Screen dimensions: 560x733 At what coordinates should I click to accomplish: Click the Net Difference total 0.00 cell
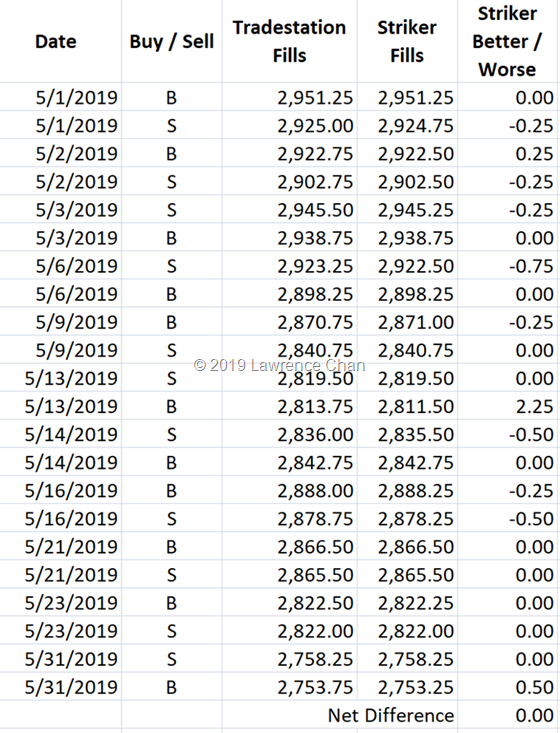(508, 715)
